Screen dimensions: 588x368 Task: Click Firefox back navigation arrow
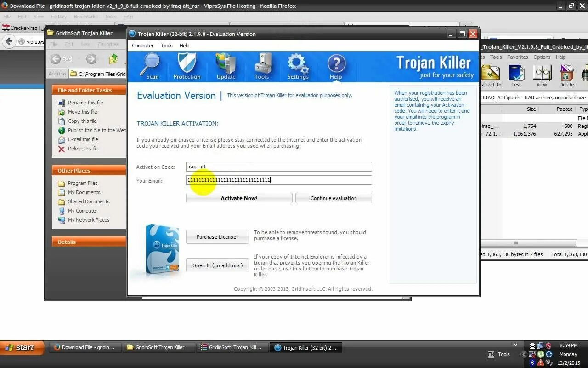pyautogui.click(x=9, y=41)
